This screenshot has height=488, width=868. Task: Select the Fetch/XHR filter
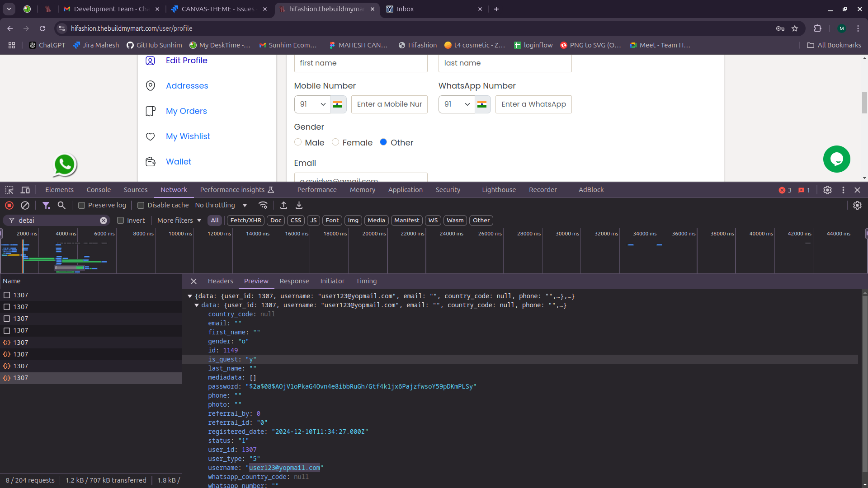(x=245, y=221)
